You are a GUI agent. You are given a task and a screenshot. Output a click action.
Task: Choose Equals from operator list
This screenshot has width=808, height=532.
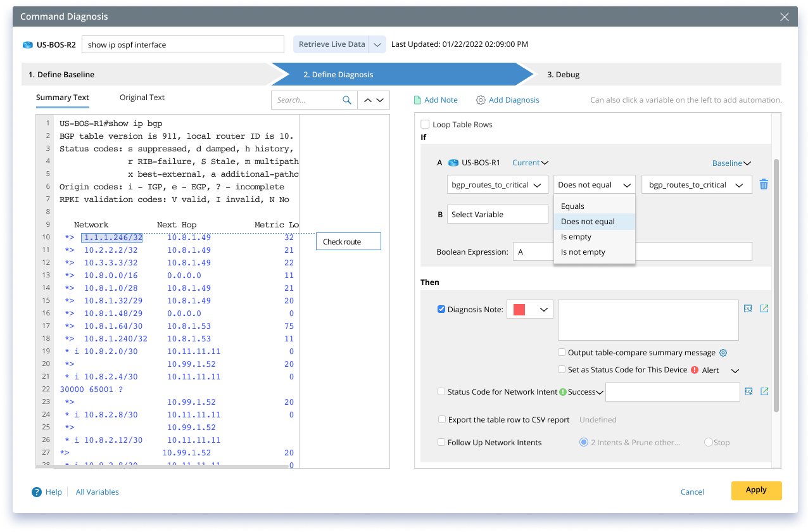[594, 206]
